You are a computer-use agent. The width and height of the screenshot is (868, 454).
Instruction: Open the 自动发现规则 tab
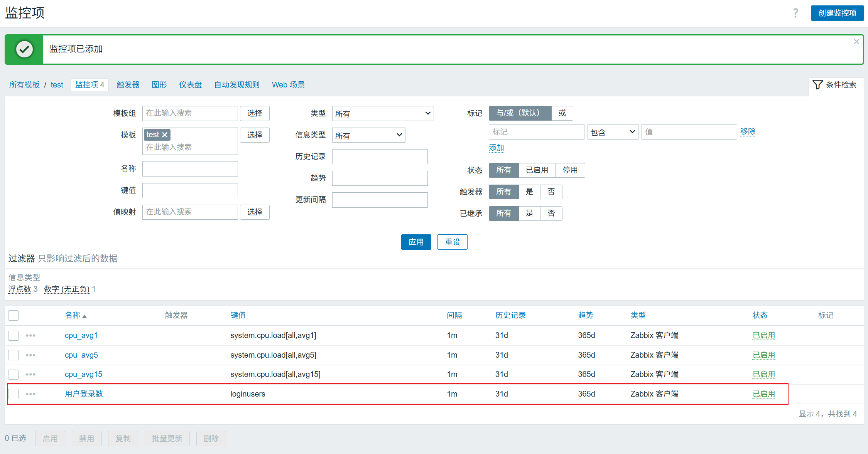237,85
